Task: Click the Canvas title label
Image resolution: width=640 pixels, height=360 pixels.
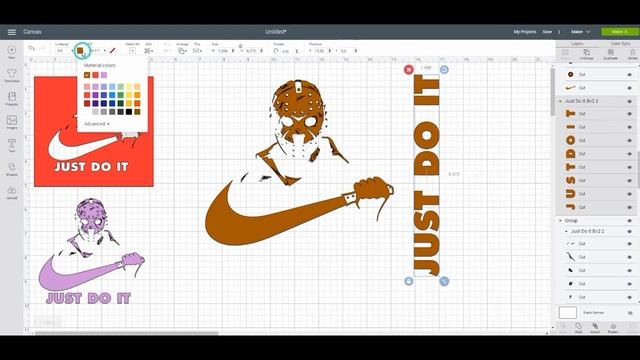Action: [32, 31]
